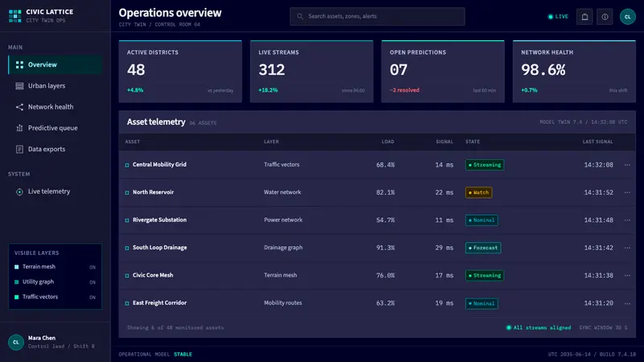Go to Network health page
644x362 pixels.
(x=55, y=107)
